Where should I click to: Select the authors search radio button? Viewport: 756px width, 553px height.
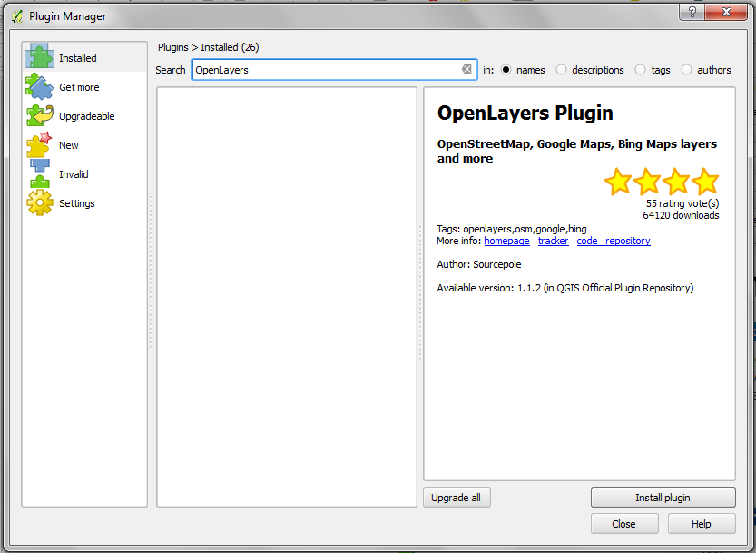[686, 70]
